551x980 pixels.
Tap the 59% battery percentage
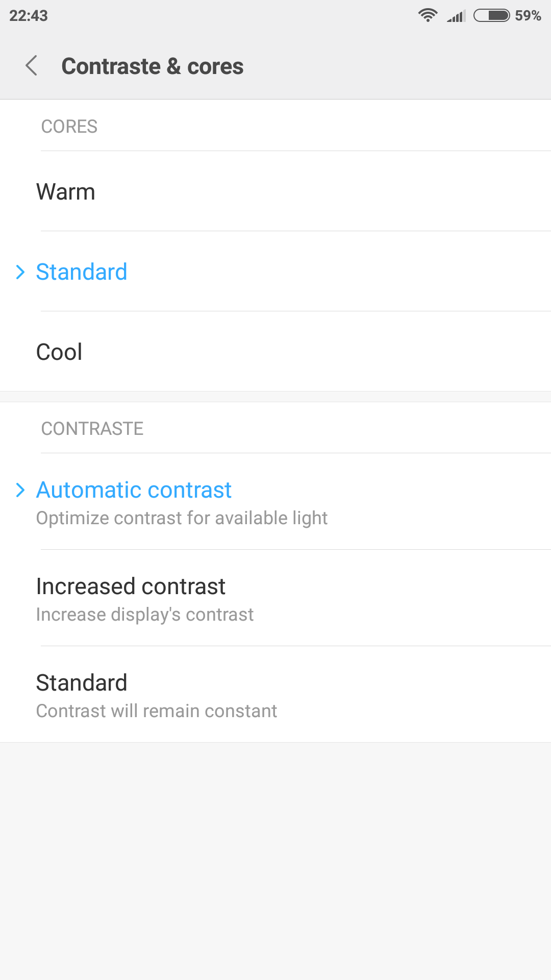[528, 15]
